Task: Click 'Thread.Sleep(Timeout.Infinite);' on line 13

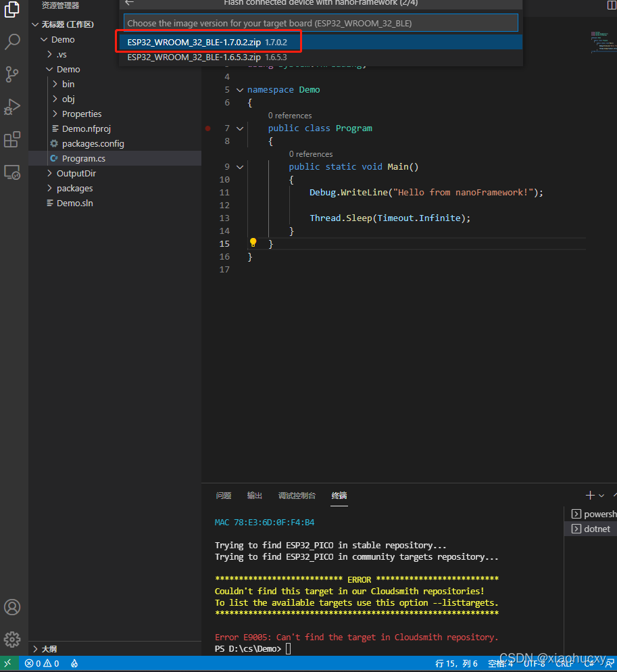Action: click(390, 218)
